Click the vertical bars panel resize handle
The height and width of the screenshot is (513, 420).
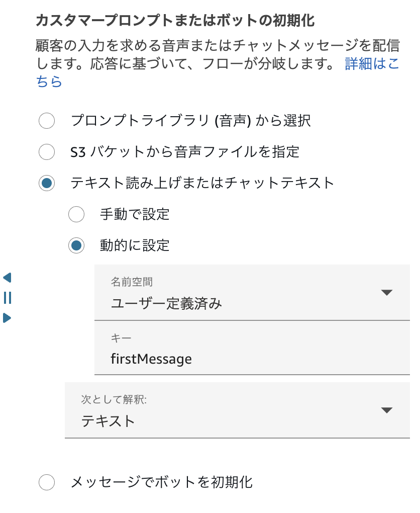[7, 298]
